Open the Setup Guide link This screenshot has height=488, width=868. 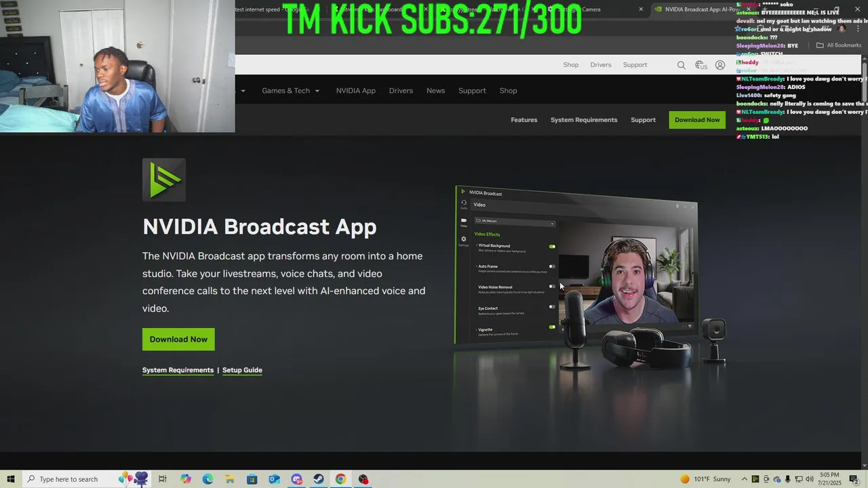point(242,370)
